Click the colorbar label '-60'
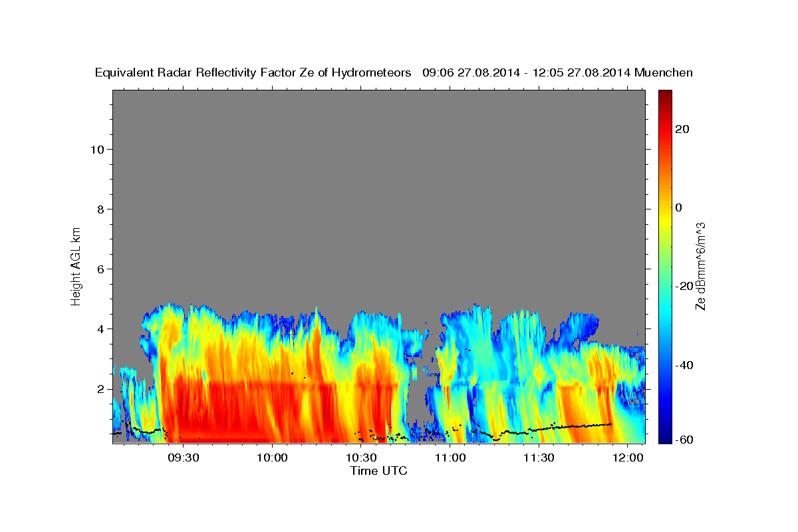Screen dimensions: 798x532 [x=685, y=440]
